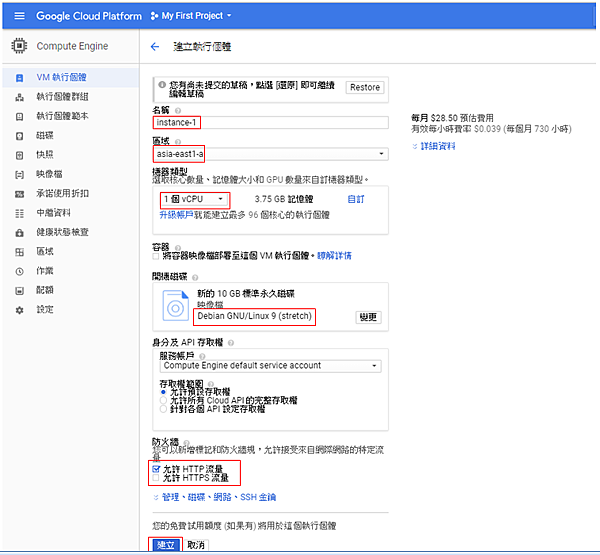Viewport: 600px width, 555px height.
Task: Click the help icon next to 身分及 API 存取權
Action: (231, 343)
